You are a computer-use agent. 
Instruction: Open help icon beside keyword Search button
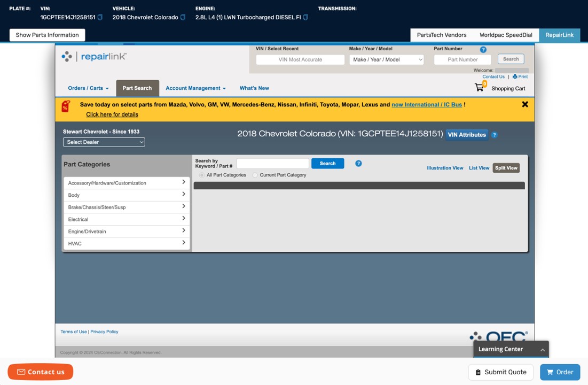358,164
